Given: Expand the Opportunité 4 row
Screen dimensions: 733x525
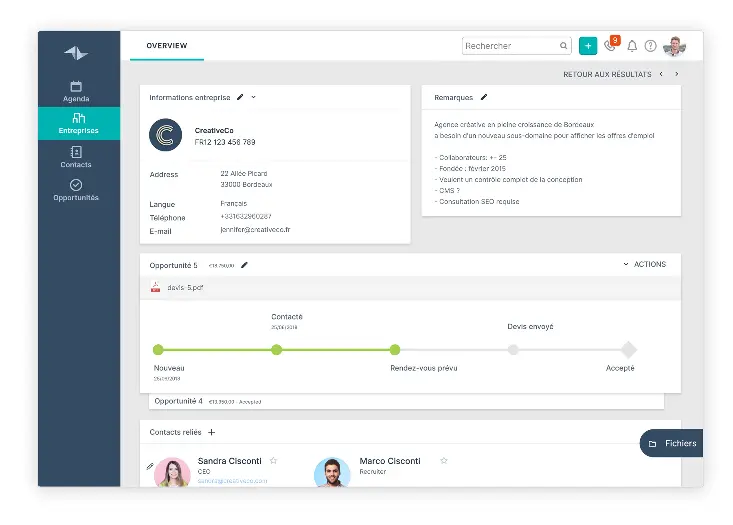Looking at the screenshot, I should tap(406, 402).
